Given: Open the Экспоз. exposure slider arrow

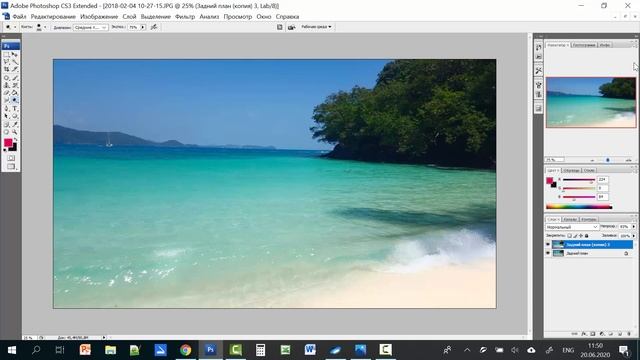Looking at the screenshot, I should point(143,27).
